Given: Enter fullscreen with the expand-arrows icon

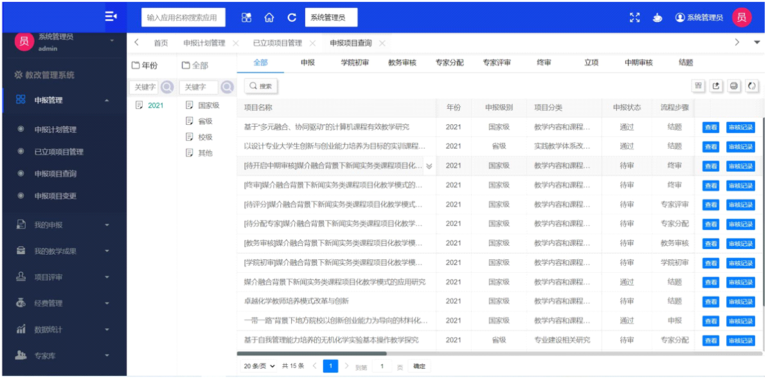Looking at the screenshot, I should 635,18.
